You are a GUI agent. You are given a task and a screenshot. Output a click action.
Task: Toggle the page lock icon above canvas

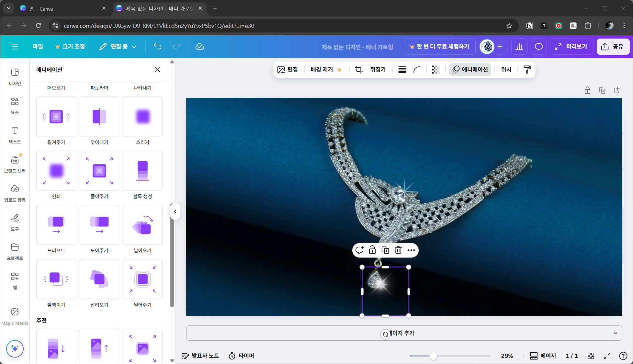pos(587,90)
